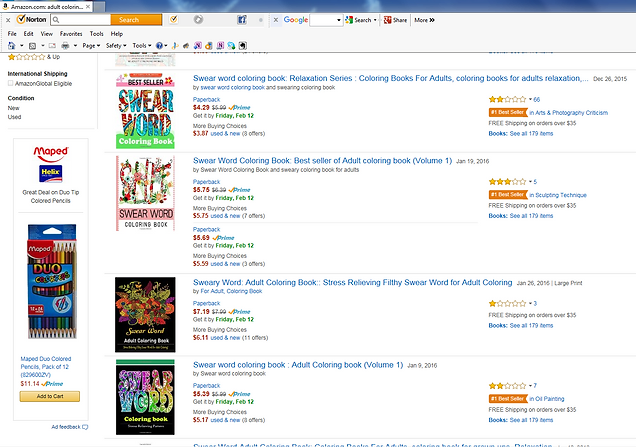The height and width of the screenshot is (447, 636).
Task: Expand the rating arrow beside 7 reviews
Action: (x=530, y=386)
